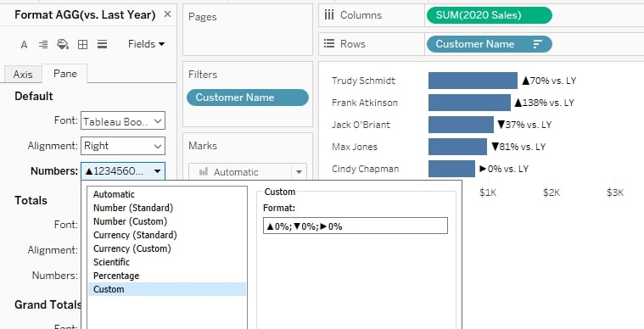Viewport: 644px width, 329px height.
Task: Click the Columns shelf icon
Action: [x=329, y=15]
